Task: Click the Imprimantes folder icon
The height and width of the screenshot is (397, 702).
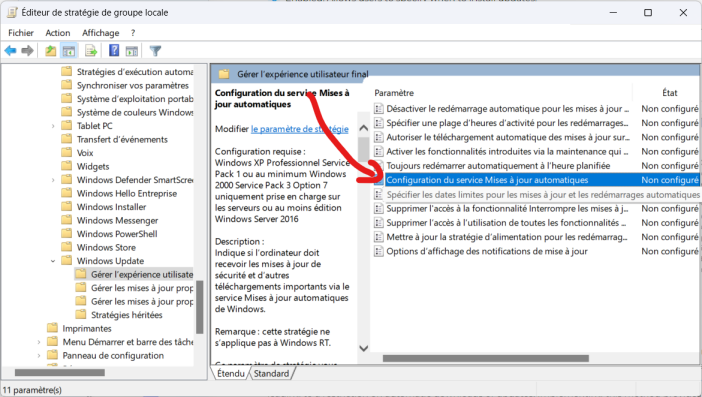Action: pyautogui.click(x=52, y=328)
